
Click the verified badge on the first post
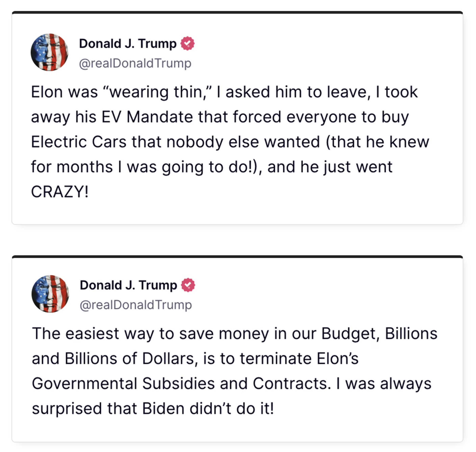(x=187, y=43)
